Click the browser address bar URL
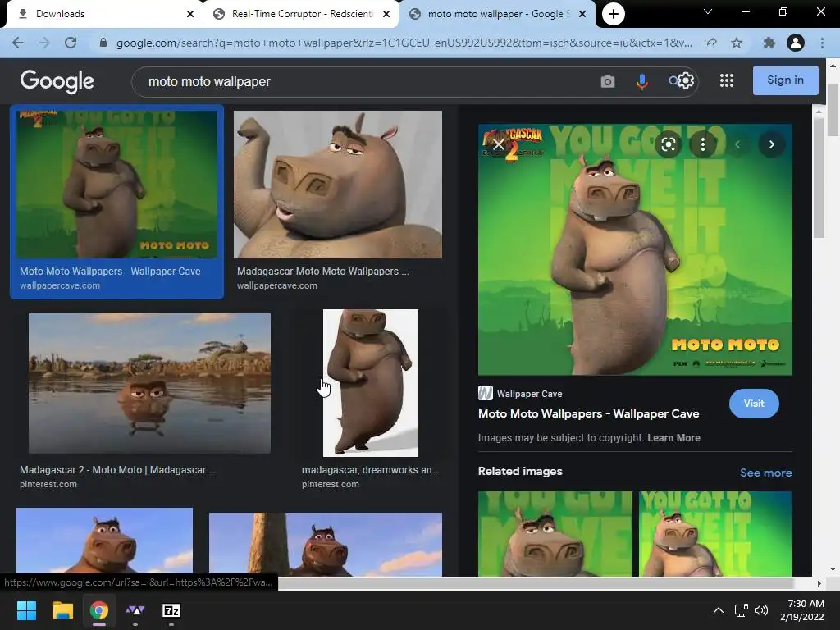 [x=404, y=43]
